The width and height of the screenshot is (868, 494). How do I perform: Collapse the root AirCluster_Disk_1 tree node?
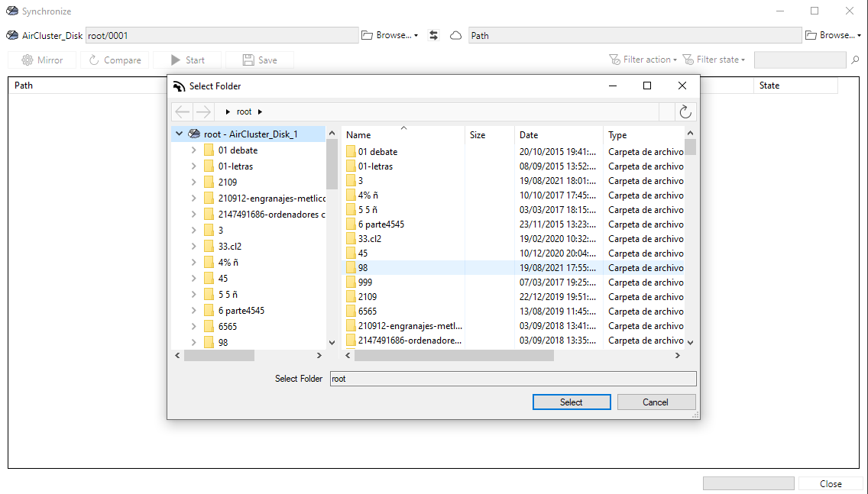point(179,133)
